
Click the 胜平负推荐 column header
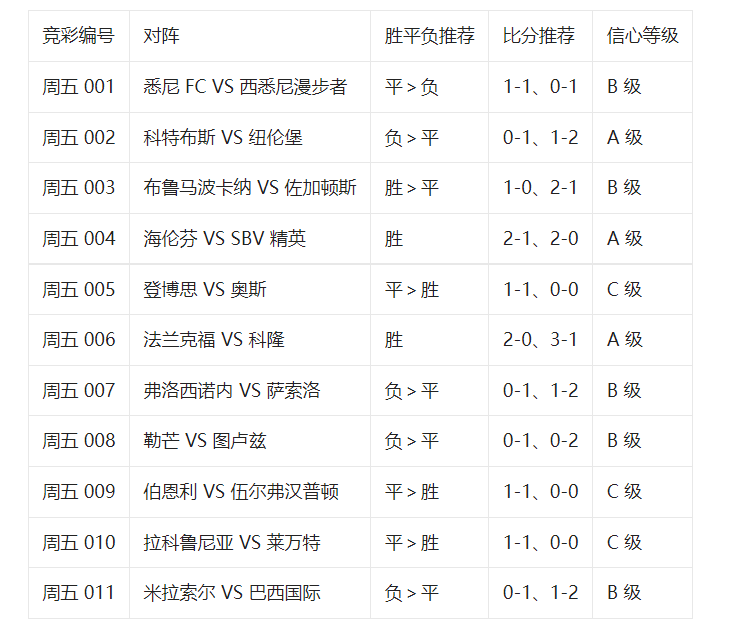coord(429,36)
